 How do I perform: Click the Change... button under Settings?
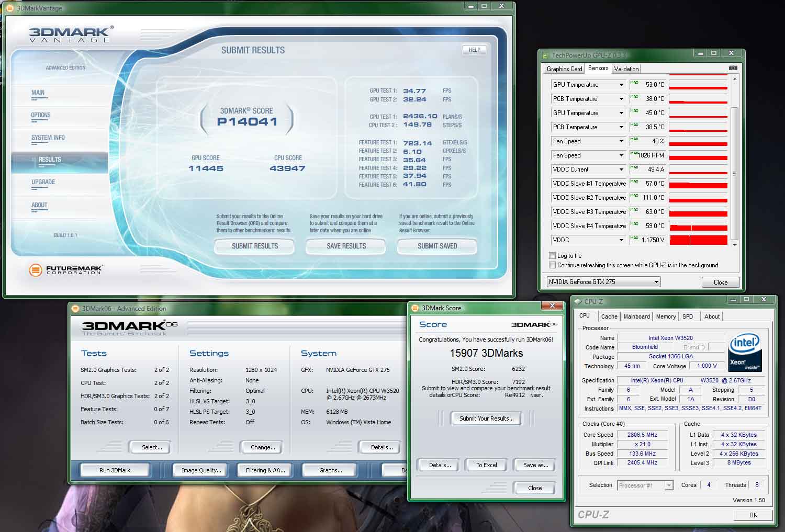point(263,447)
